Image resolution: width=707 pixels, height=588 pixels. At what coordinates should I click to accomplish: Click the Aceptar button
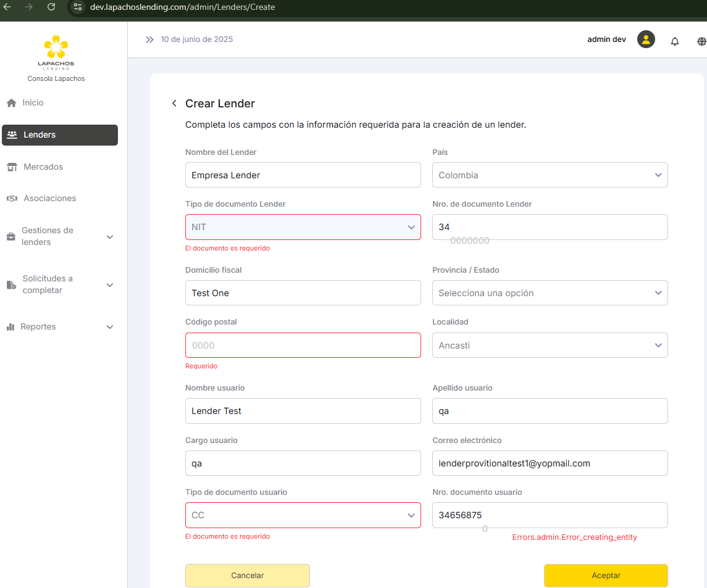[x=605, y=575]
